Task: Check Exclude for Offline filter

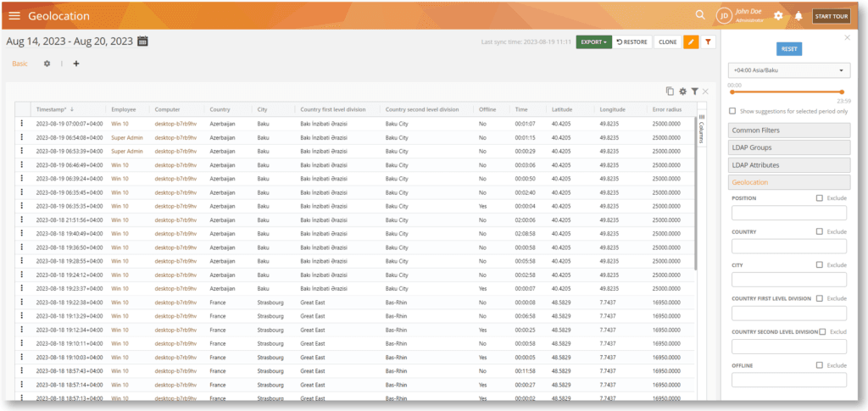Action: coord(820,365)
